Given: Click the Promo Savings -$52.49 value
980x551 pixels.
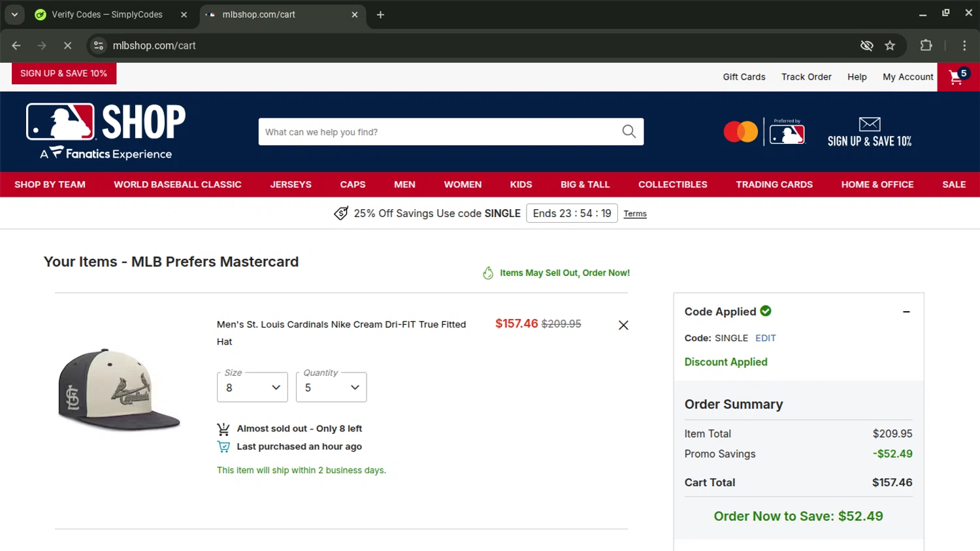Looking at the screenshot, I should 892,454.
